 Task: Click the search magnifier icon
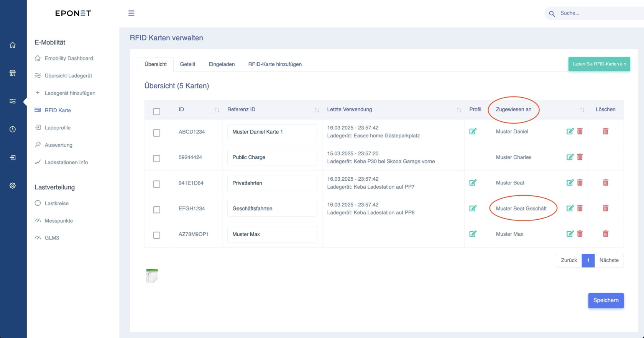pos(552,14)
